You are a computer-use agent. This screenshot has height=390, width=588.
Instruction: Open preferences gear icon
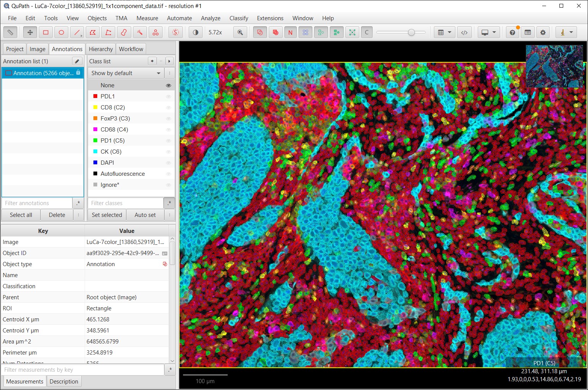click(x=543, y=32)
